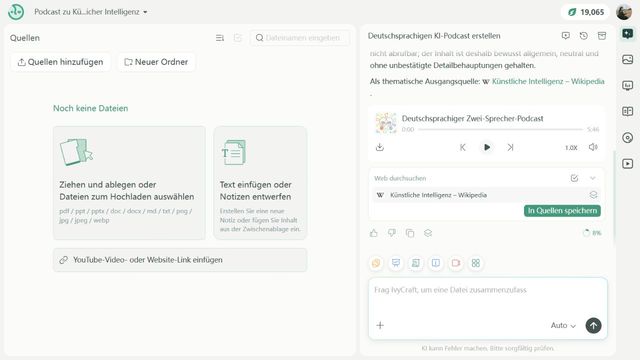Toggle the sources list view icon
Image resolution: width=640 pixels, height=360 pixels.
coord(220,38)
